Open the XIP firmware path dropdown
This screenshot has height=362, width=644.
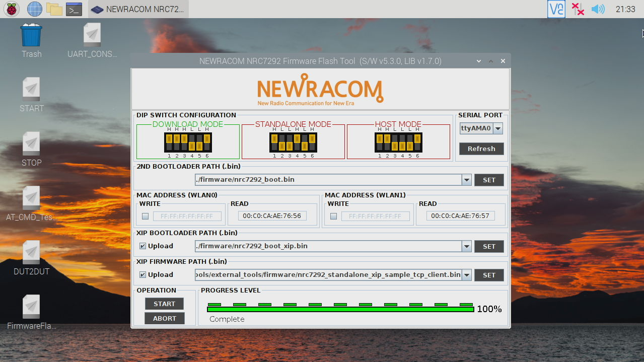point(466,274)
